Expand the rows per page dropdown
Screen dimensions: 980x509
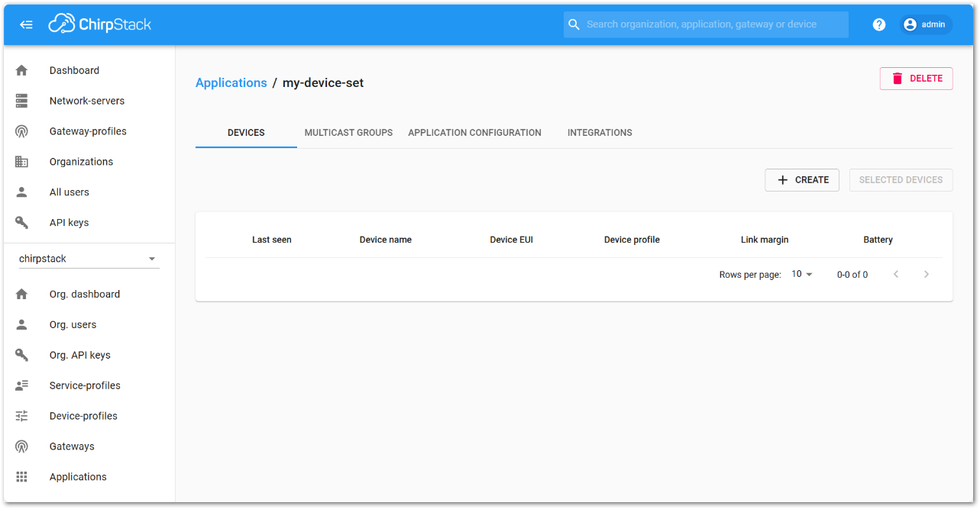[802, 274]
